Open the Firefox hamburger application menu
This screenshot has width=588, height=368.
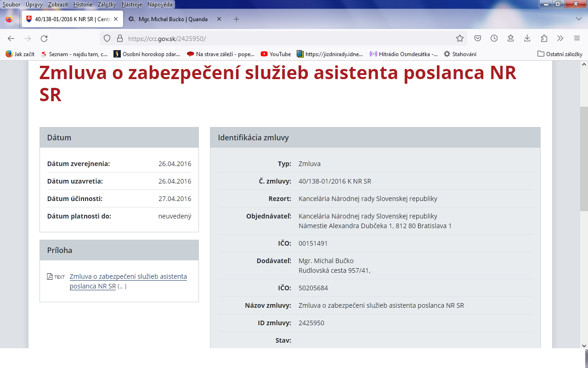tap(577, 38)
